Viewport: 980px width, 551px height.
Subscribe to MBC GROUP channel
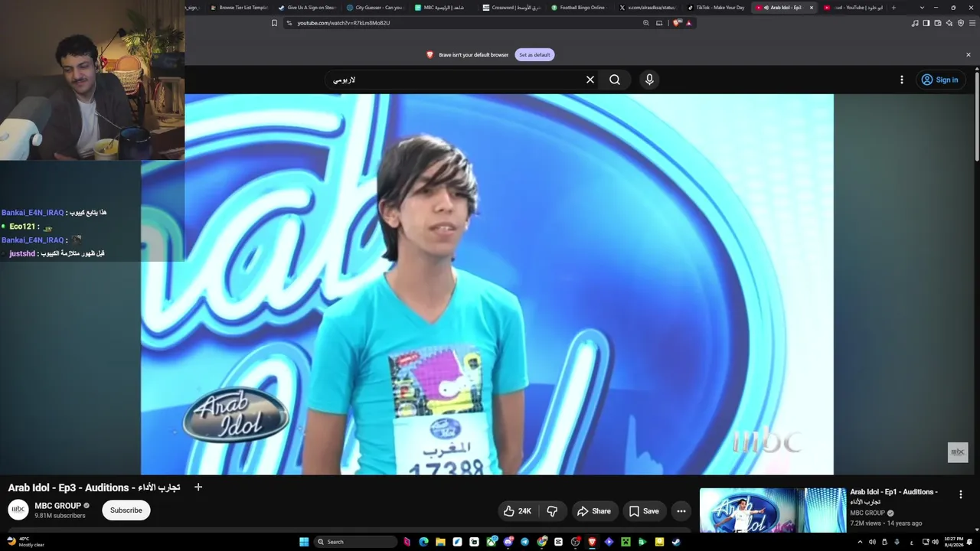126,510
